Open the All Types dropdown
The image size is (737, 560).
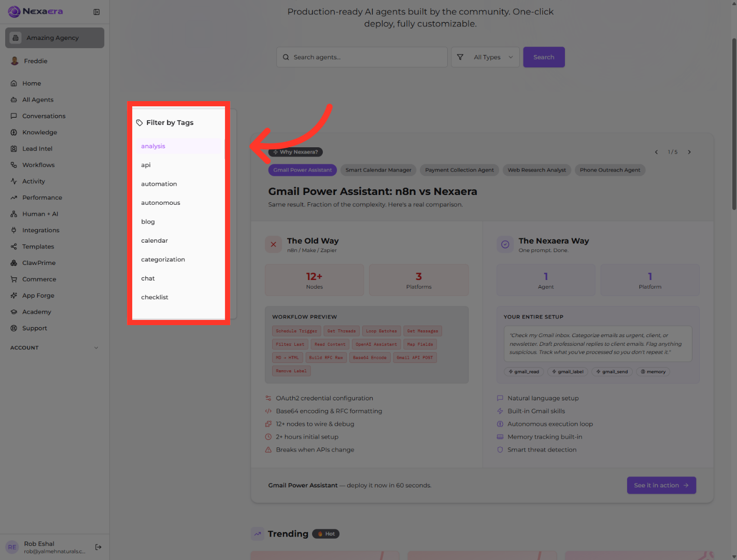click(x=485, y=57)
